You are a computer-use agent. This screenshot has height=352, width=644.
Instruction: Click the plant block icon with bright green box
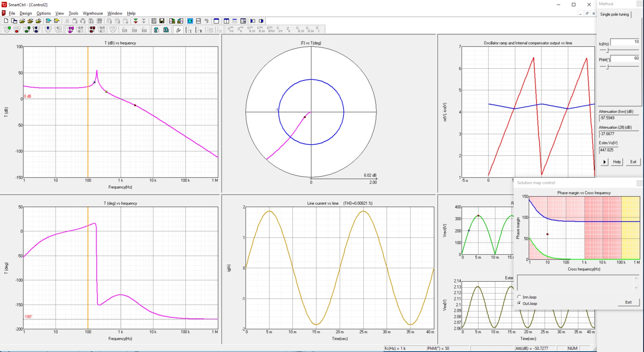(x=7, y=30)
